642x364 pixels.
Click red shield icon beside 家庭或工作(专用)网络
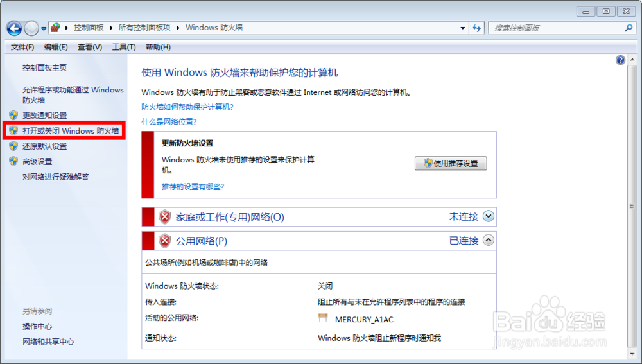[x=164, y=217]
